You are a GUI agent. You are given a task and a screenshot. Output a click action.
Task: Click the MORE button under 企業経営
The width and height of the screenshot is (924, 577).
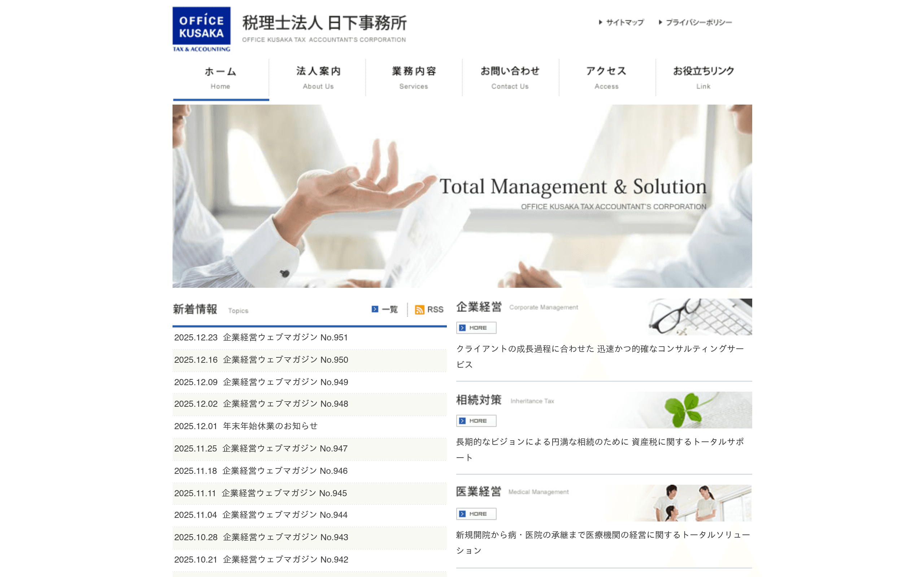[x=475, y=327]
